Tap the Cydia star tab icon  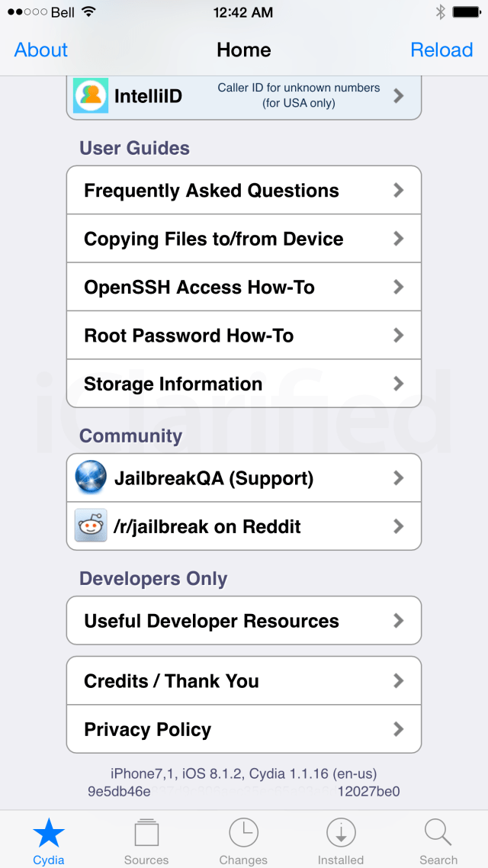(49, 834)
